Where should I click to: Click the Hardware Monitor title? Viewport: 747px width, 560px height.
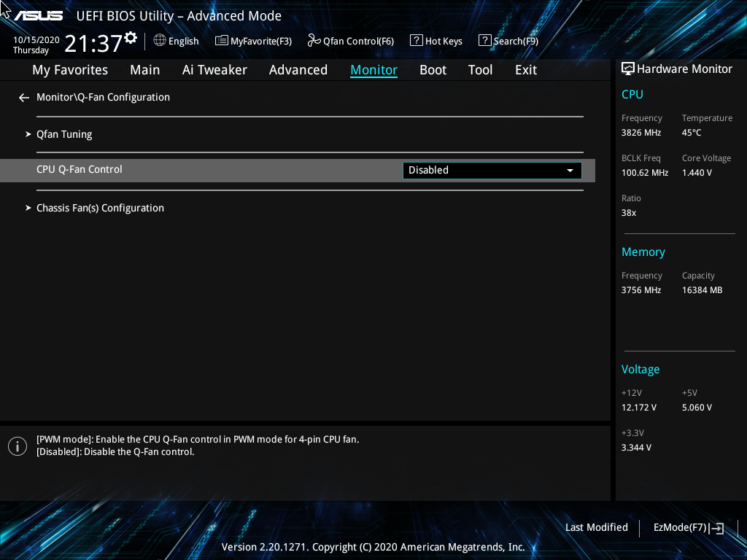point(684,69)
